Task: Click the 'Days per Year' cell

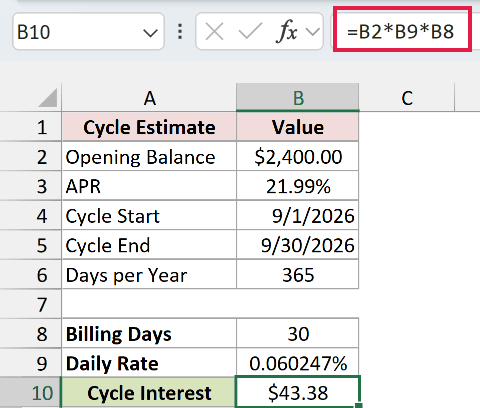Action: coord(149,275)
